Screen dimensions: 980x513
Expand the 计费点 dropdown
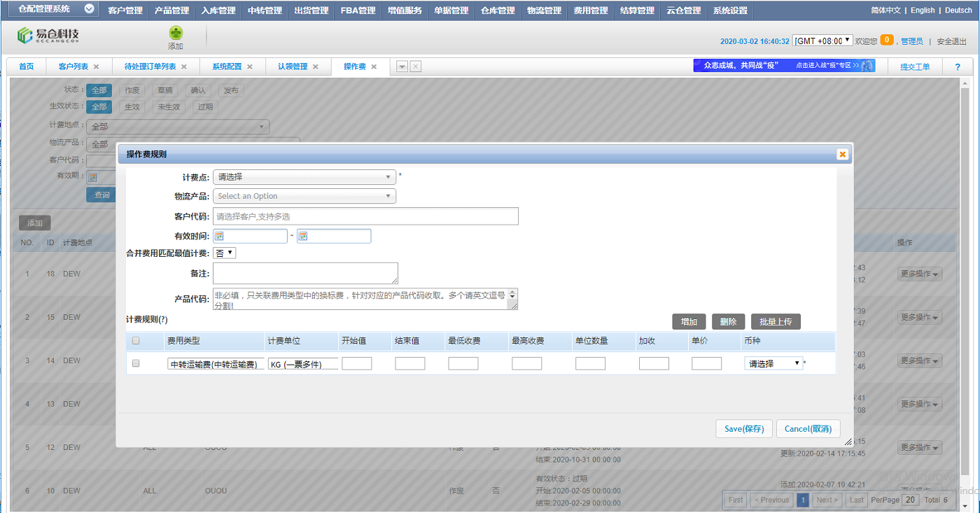(304, 177)
